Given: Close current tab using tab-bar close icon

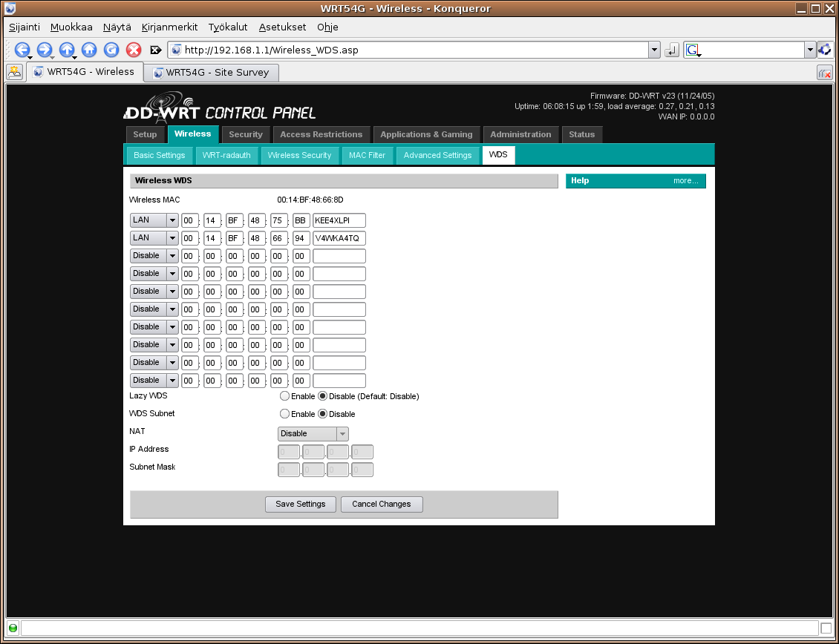Looking at the screenshot, I should tap(824, 73).
